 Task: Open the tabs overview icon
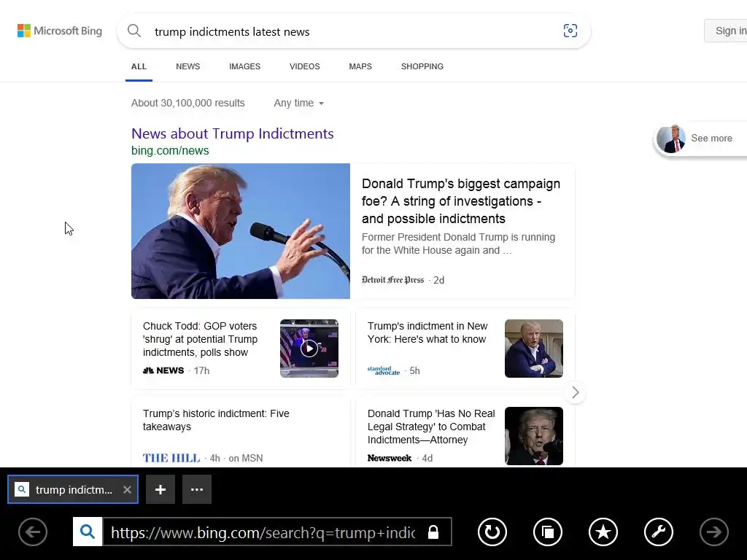coord(547,532)
